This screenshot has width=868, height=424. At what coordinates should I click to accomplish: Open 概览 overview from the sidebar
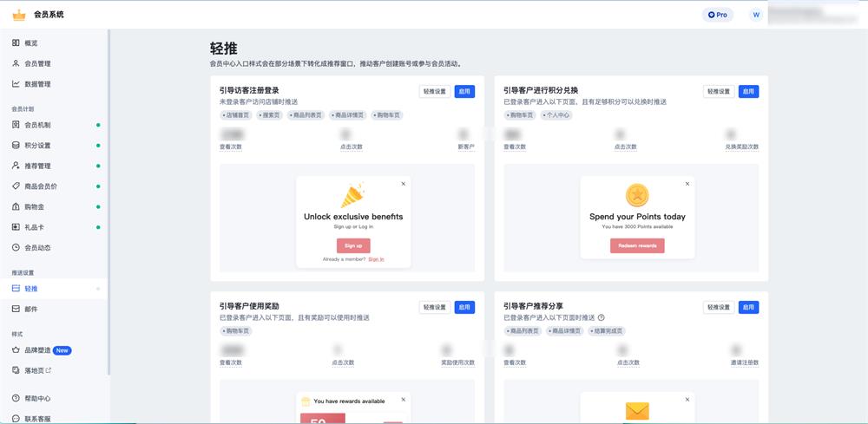(x=31, y=43)
